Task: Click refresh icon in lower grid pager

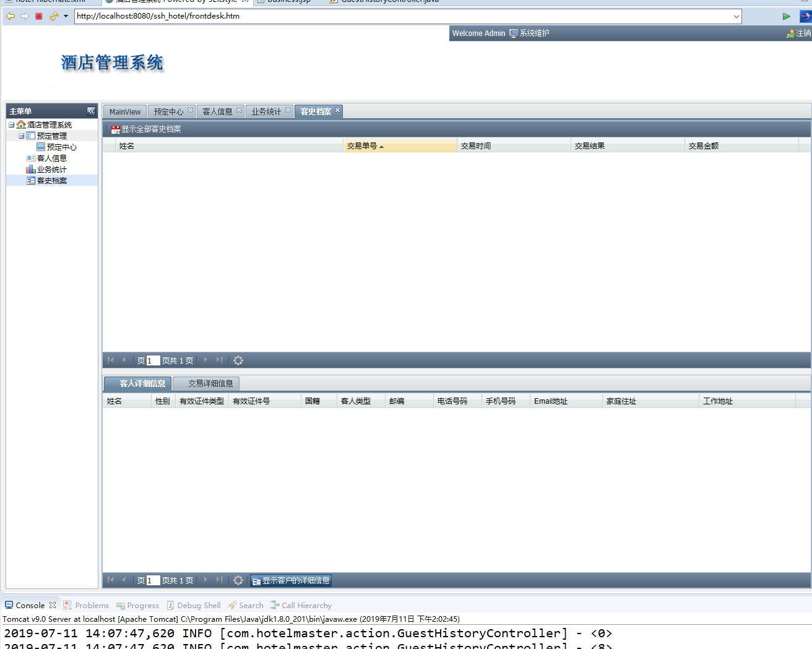Action: pos(238,580)
